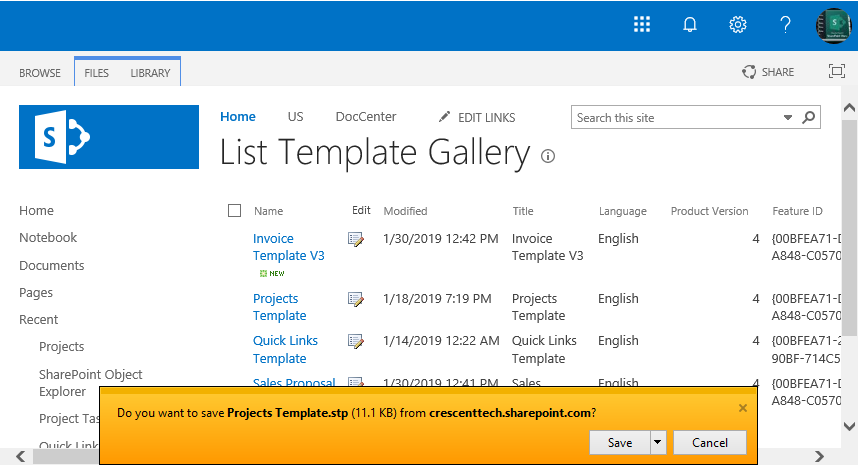Open Notebook in the left sidebar

(x=48, y=237)
